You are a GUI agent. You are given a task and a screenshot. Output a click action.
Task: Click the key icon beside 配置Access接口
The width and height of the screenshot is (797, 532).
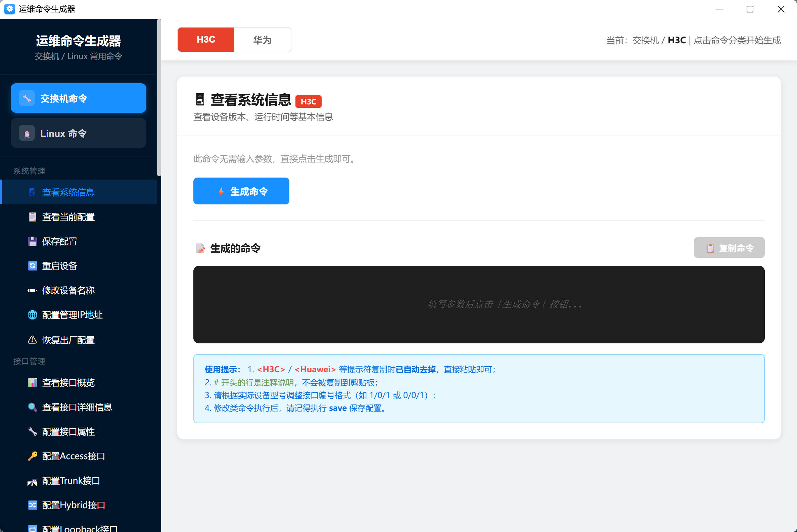click(32, 456)
